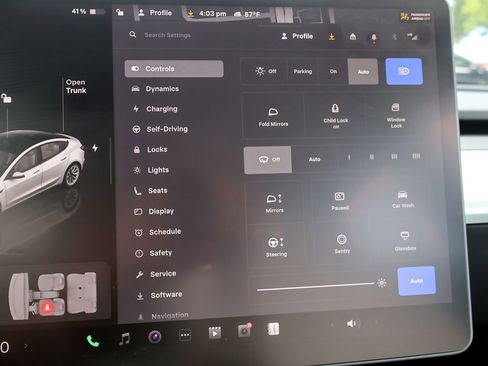Open Safety settings

coord(154,253)
